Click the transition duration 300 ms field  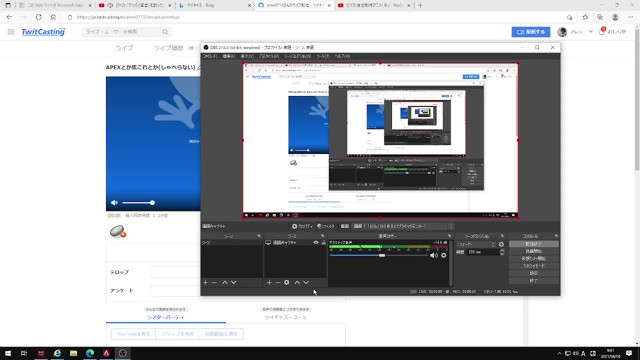483,252
